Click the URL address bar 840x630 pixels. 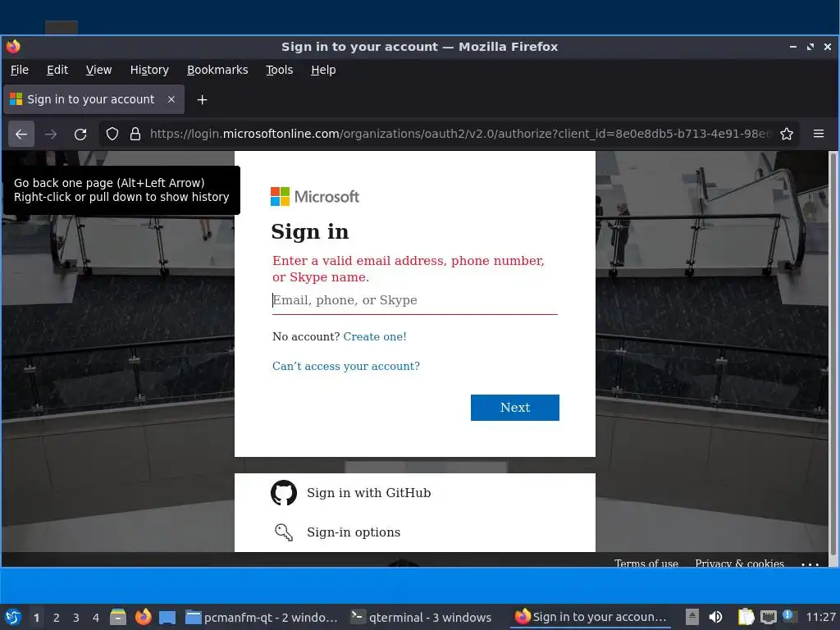pyautogui.click(x=459, y=134)
